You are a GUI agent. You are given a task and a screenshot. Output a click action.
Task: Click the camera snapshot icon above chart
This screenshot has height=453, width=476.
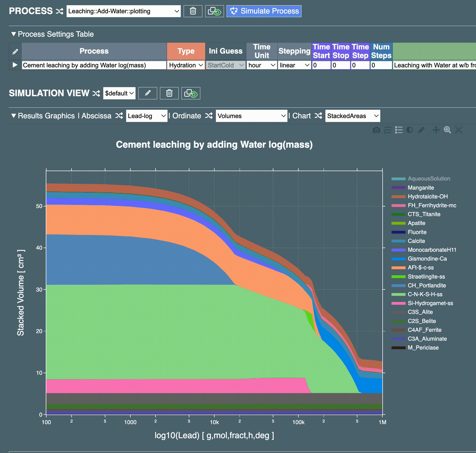pyautogui.click(x=376, y=130)
